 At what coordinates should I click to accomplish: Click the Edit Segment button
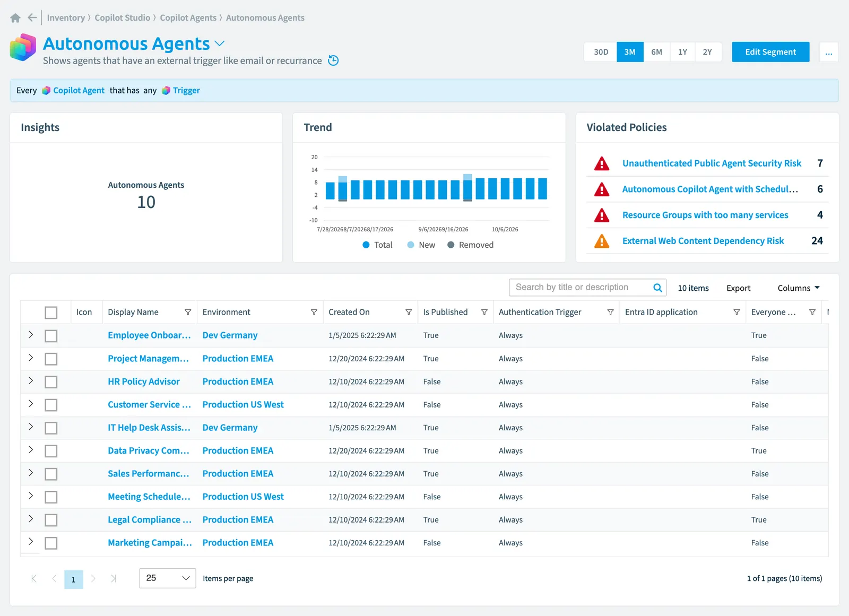[x=770, y=52]
